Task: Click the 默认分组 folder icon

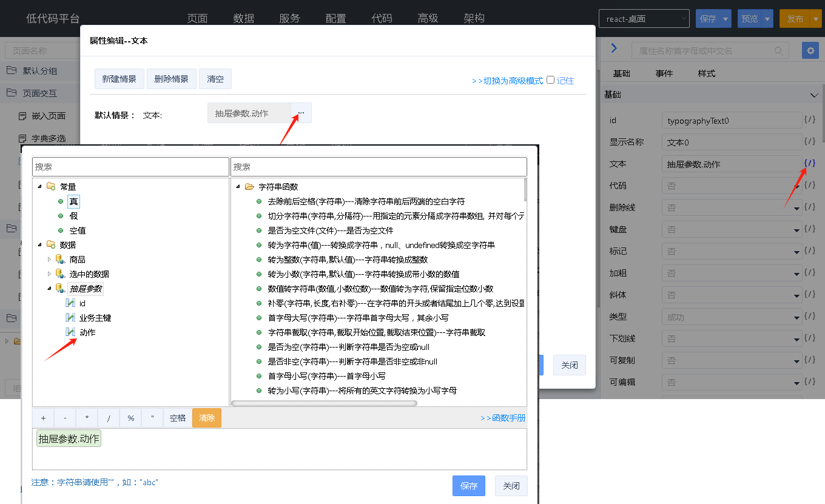Action: 12,70
